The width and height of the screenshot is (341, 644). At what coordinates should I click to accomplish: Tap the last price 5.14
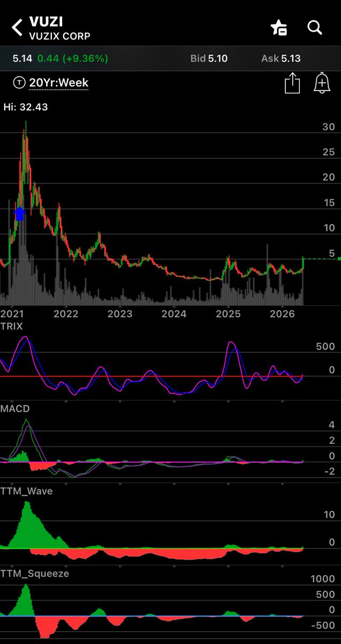pos(23,58)
